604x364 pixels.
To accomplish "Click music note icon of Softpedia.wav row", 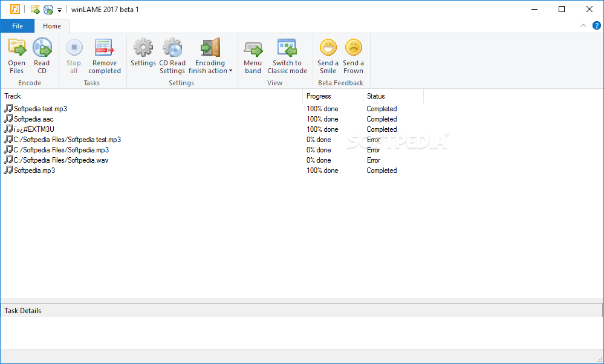I will (x=8, y=160).
